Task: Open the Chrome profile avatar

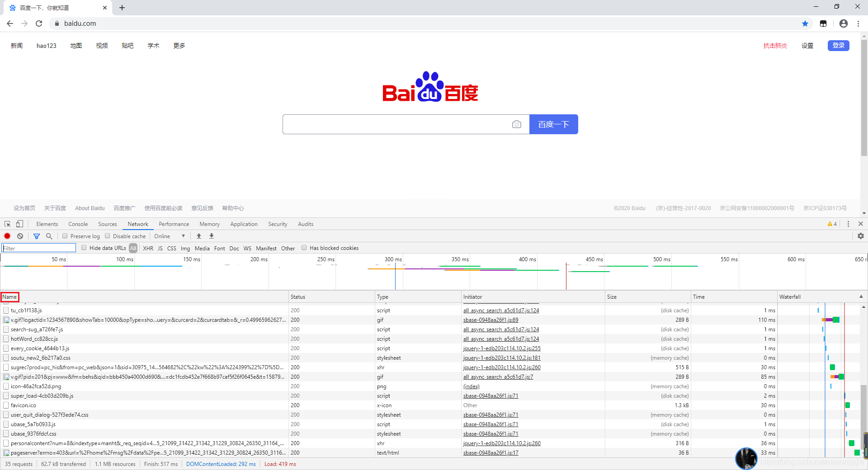Action: pos(844,23)
